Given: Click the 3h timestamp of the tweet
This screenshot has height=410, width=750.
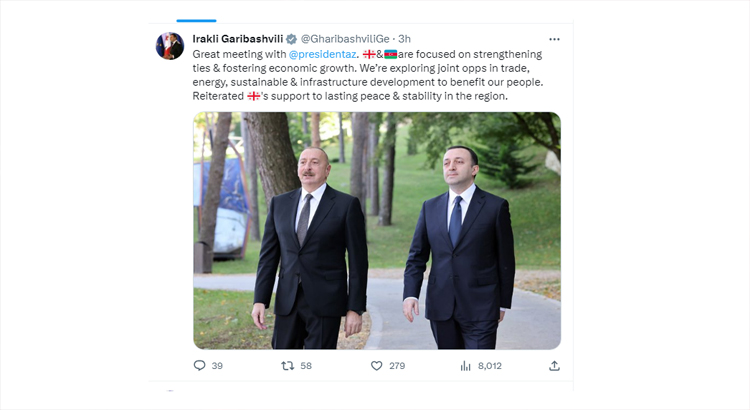Looking at the screenshot, I should point(405,39).
